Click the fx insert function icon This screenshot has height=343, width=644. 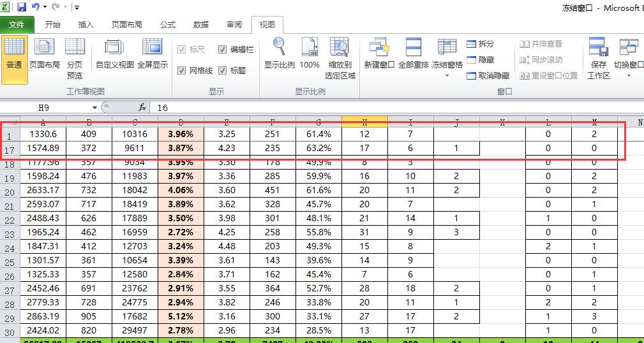(142, 108)
